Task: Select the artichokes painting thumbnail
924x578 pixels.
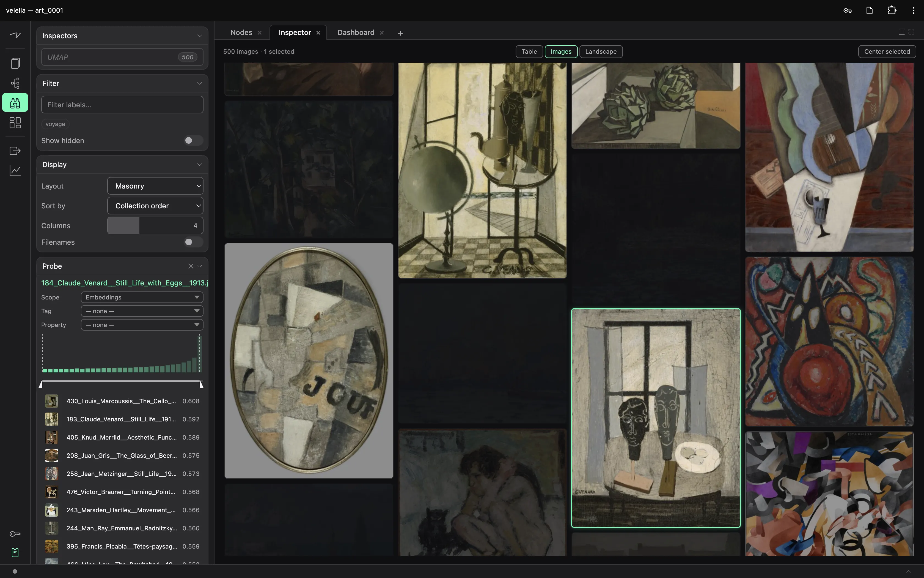Action: (x=656, y=105)
